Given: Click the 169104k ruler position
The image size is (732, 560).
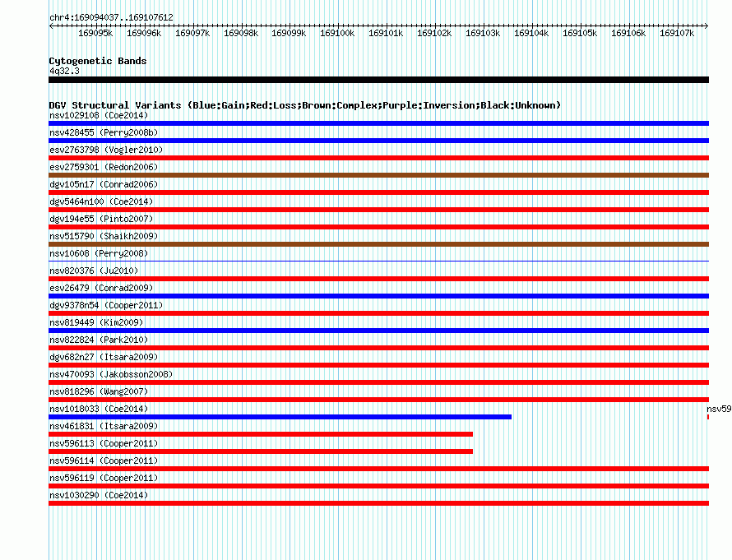Looking at the screenshot, I should (531, 33).
